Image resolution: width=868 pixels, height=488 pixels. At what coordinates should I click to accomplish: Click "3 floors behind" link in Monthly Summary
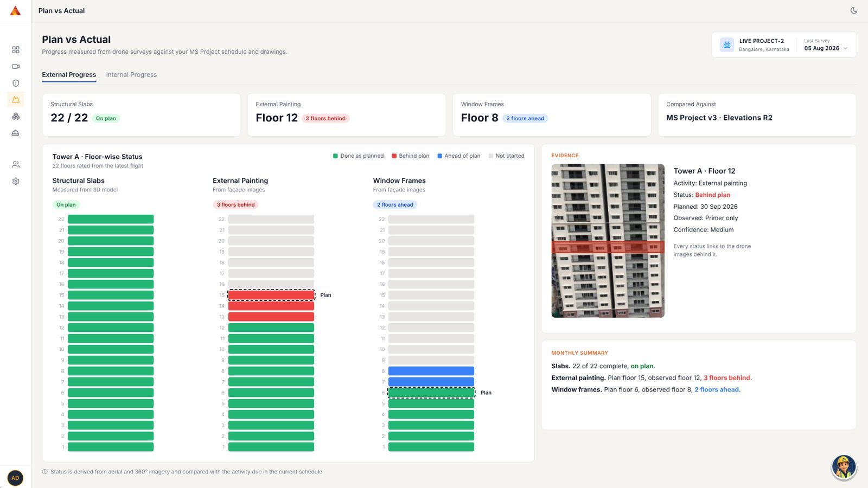726,378
